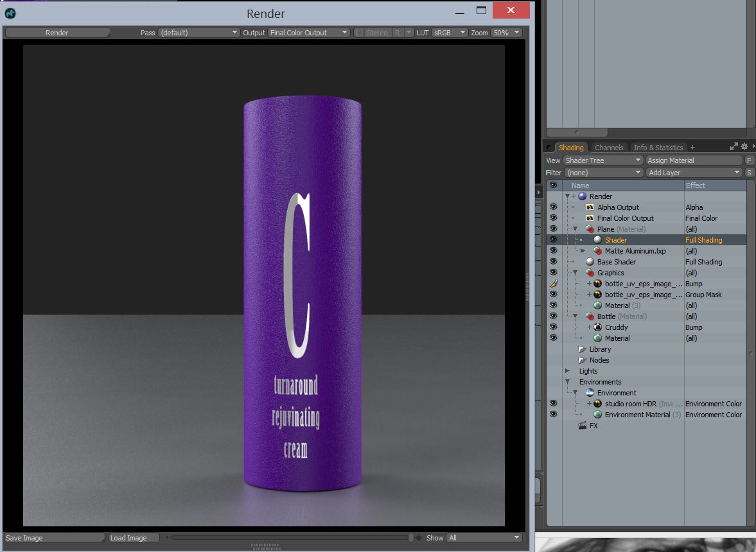Click the Nodes folder icon
The height and width of the screenshot is (552, 756).
(582, 360)
